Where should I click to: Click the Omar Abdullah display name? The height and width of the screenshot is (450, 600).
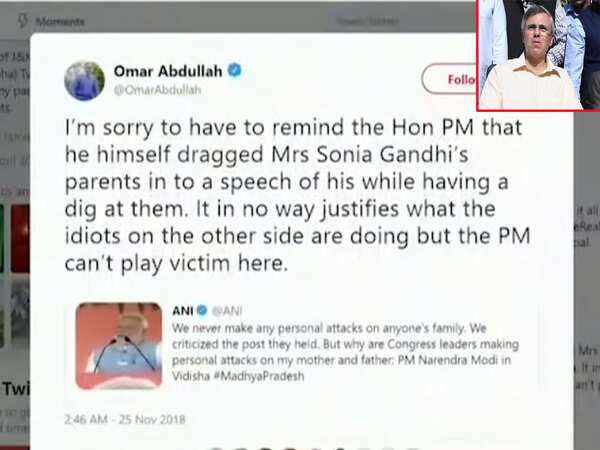pyautogui.click(x=168, y=71)
